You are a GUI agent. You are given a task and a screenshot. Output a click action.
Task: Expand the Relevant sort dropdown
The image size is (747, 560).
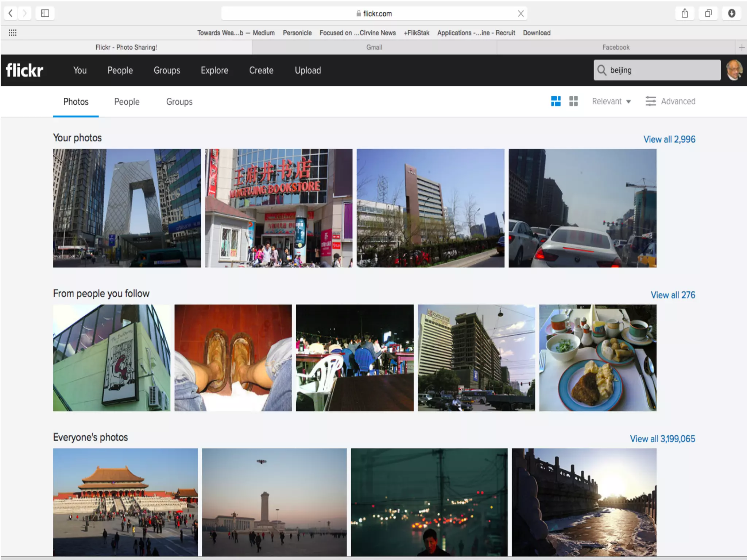611,101
